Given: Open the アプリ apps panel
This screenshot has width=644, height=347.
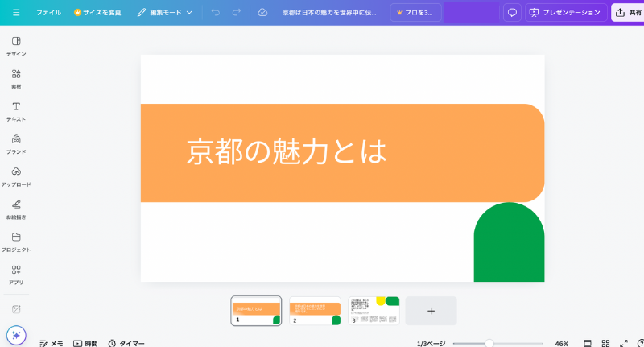Looking at the screenshot, I should 16,275.
